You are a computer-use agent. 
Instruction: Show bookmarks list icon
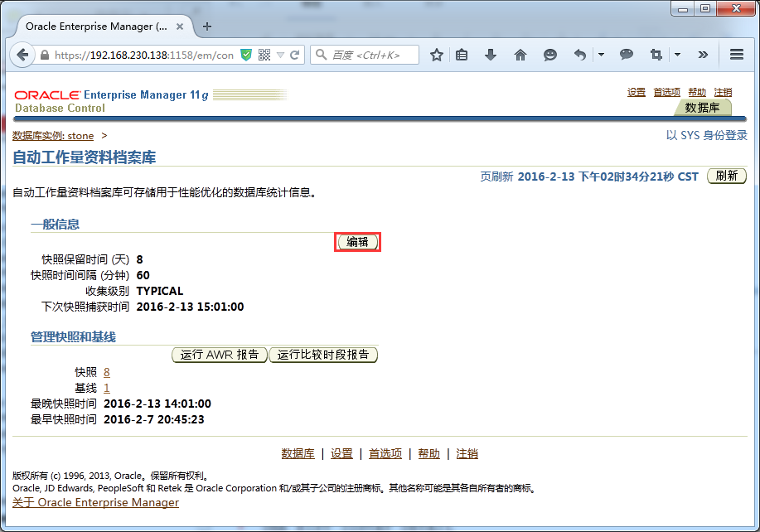point(462,55)
